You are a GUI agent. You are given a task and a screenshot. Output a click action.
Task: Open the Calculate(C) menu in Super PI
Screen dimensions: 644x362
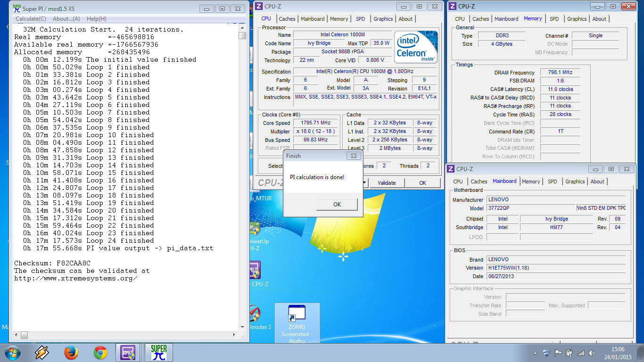coord(31,19)
